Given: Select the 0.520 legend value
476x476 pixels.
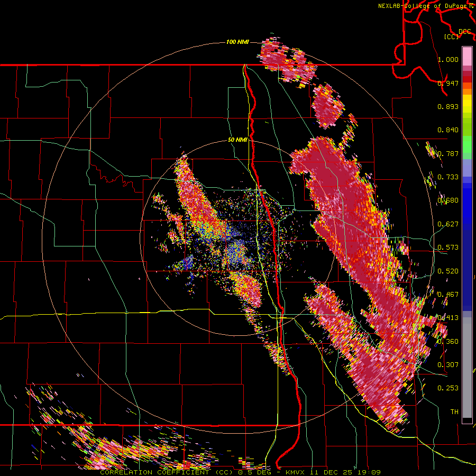Looking at the screenshot, I should point(448,271).
